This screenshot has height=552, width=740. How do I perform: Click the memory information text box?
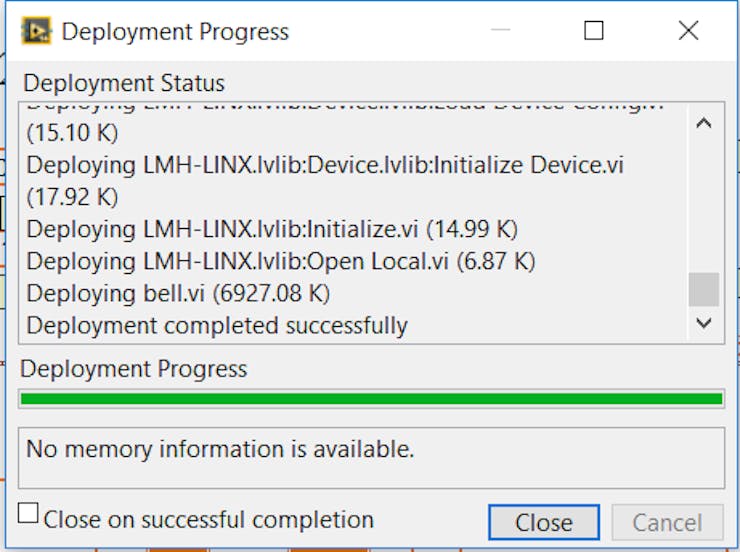tap(371, 458)
